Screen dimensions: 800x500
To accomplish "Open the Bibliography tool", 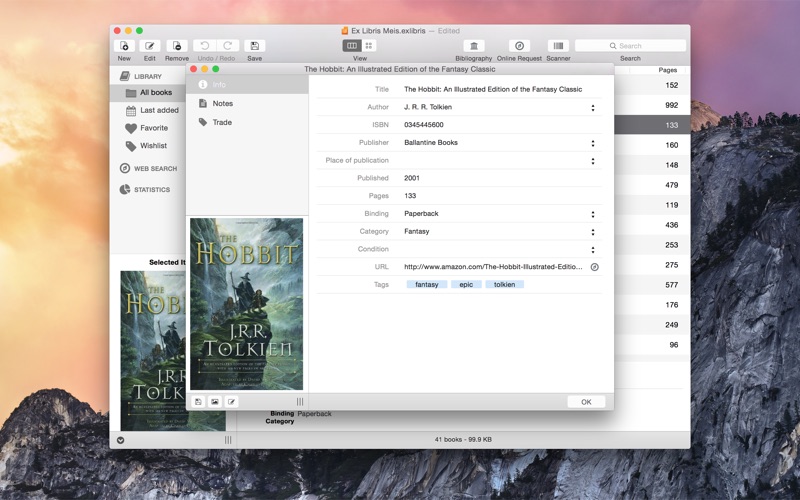I will click(x=473, y=46).
